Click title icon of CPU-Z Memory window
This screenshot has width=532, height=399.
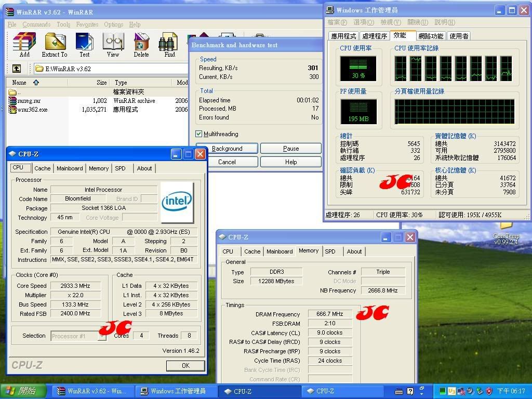click(x=222, y=237)
